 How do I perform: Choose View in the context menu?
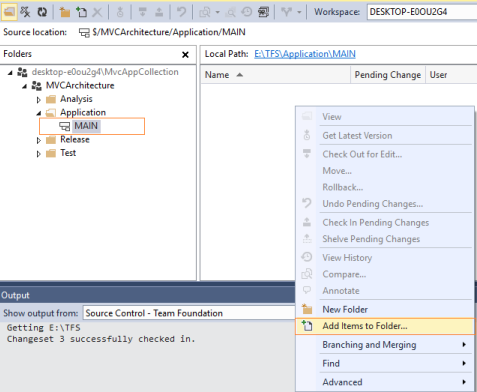[385, 117]
